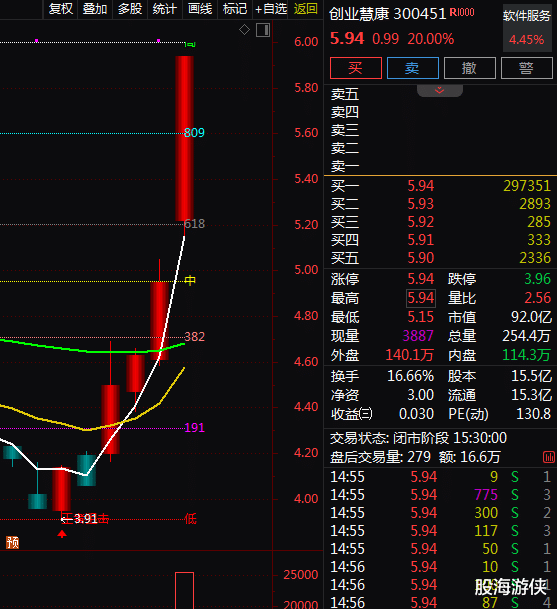This screenshot has width=557, height=609.
Task: Open the red after-hours chart icon
Action: (x=549, y=457)
